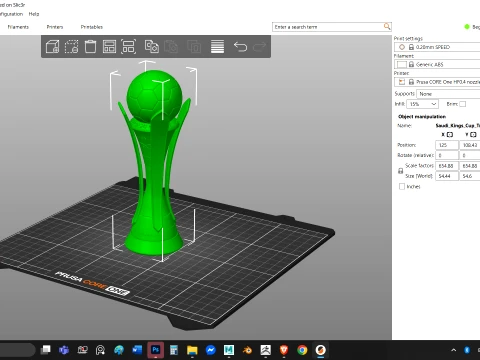The width and height of the screenshot is (480, 360).
Task: Click the Y Size field showing 54.6
Action: click(x=470, y=176)
